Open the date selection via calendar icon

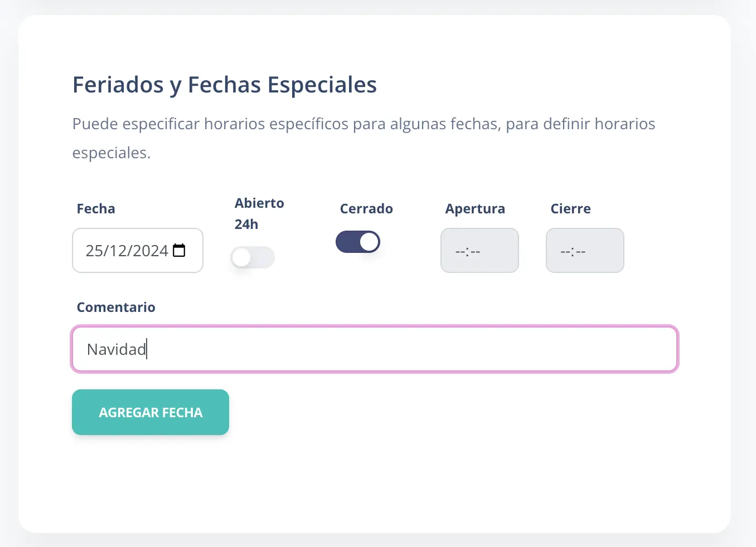coord(179,251)
